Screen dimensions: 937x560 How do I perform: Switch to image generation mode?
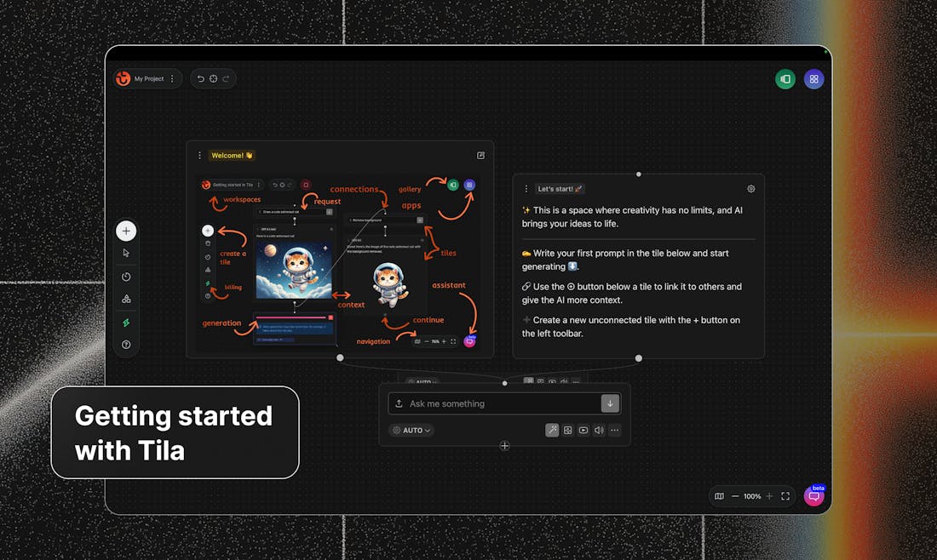tap(567, 430)
